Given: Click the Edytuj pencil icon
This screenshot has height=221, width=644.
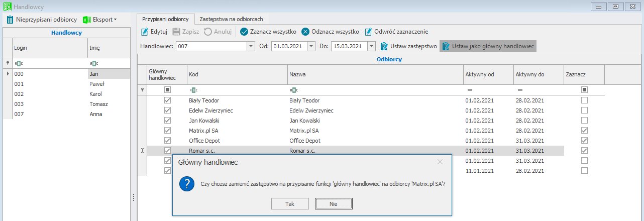Looking at the screenshot, I should coord(145,32).
